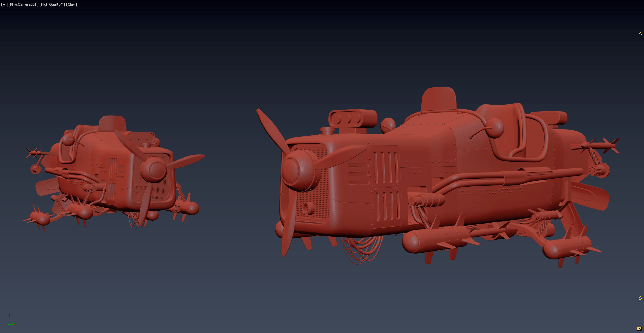Screen dimensions: 644x333
Task: Open the High Quality shading menu
Action: (x=52, y=4)
